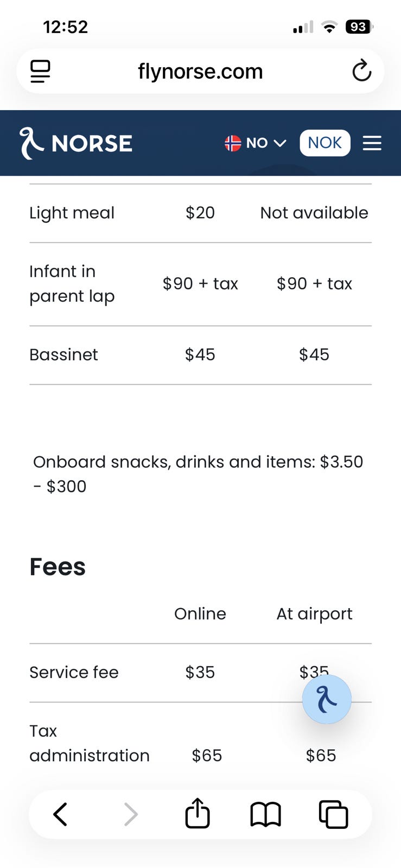401x868 pixels.
Task: Tap the Safari share icon
Action: (198, 814)
